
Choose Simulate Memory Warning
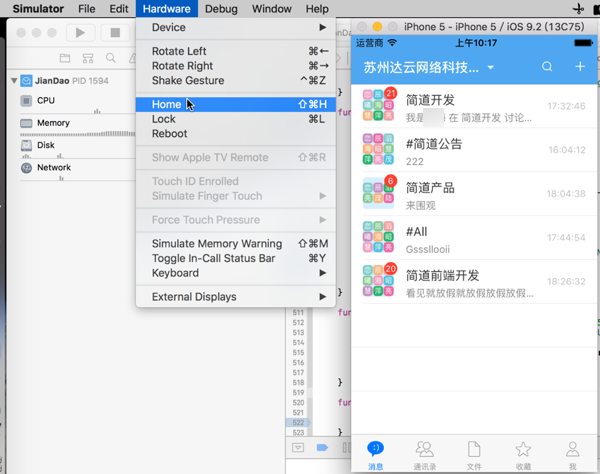point(236,244)
